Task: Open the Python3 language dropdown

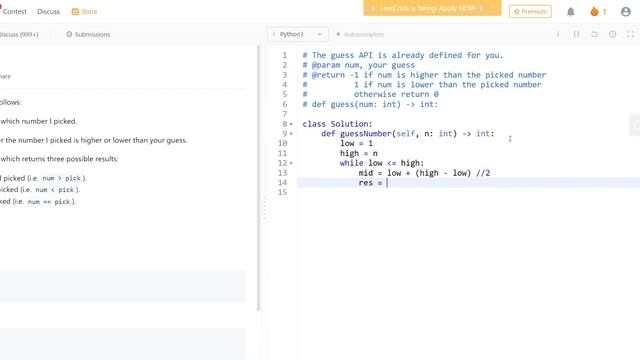Action: tap(298, 34)
